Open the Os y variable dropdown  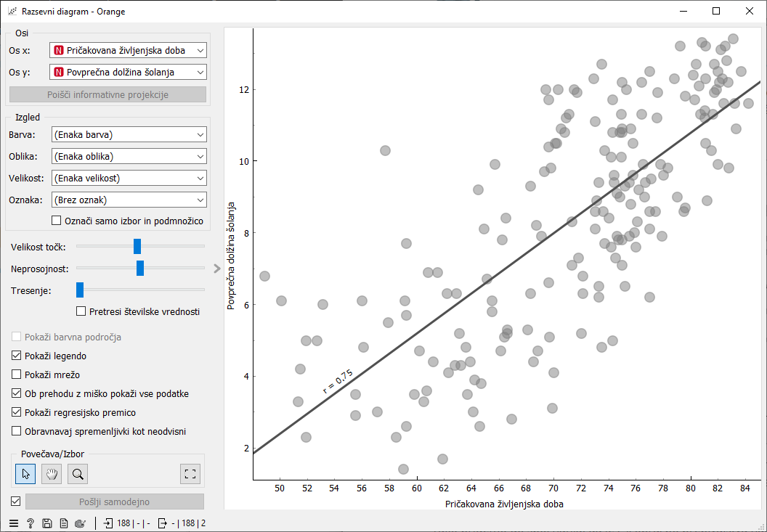click(129, 72)
